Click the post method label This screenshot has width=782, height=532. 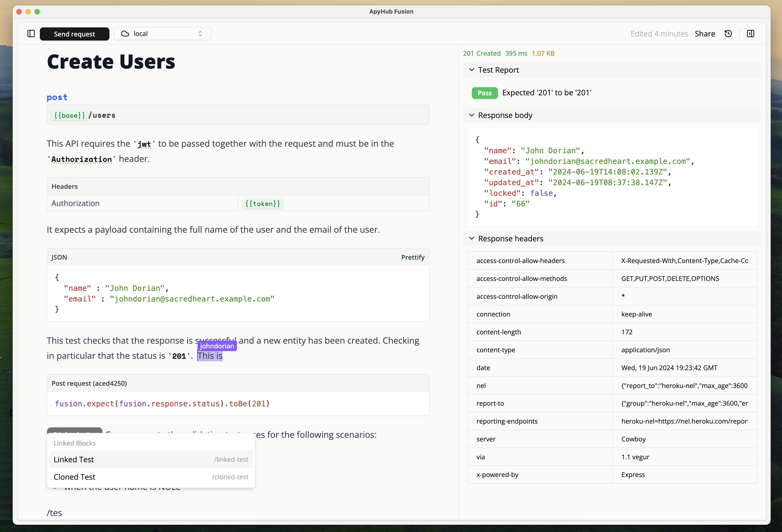point(57,97)
